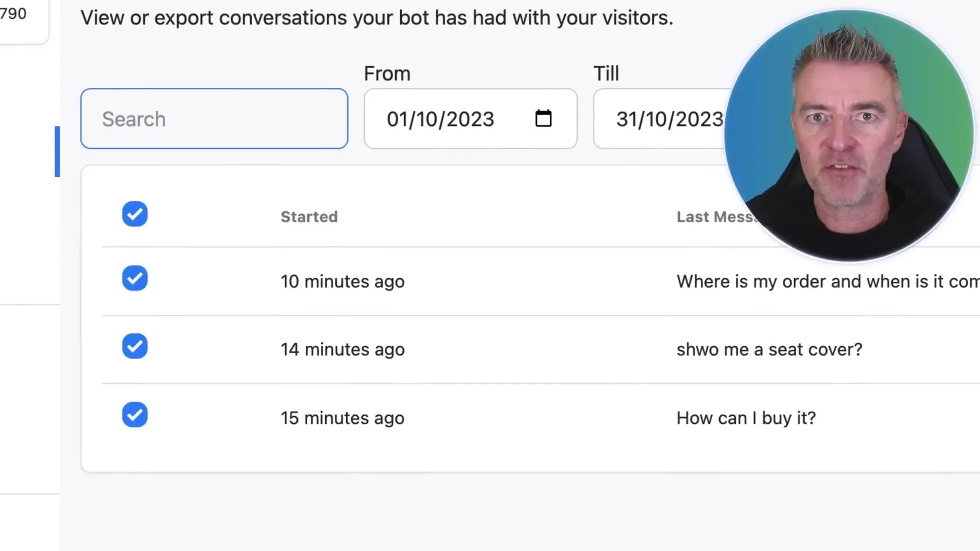The width and height of the screenshot is (980, 551).
Task: Open the conversation started 10 minutes ago
Action: click(342, 282)
